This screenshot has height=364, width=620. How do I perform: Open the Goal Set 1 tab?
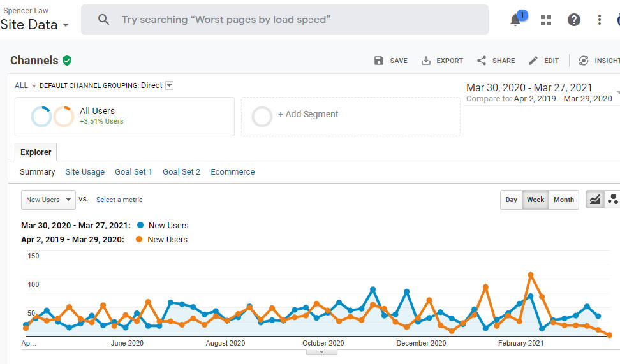(133, 172)
